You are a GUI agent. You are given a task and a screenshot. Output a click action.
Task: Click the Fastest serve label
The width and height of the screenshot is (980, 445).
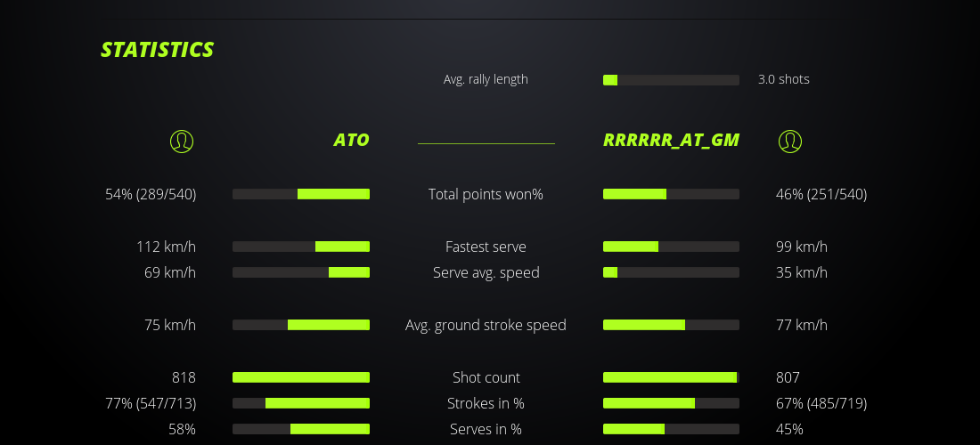point(486,247)
